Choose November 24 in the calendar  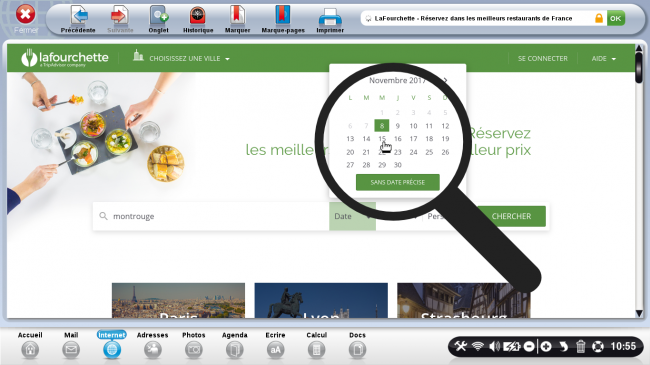tap(413, 152)
